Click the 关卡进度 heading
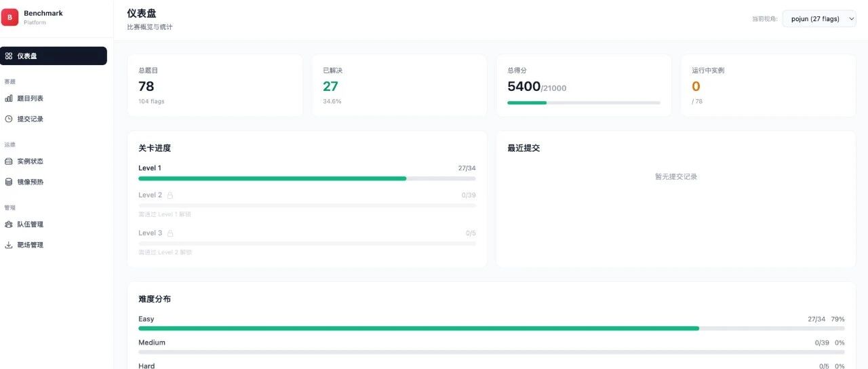The width and height of the screenshot is (868, 369). (x=155, y=148)
